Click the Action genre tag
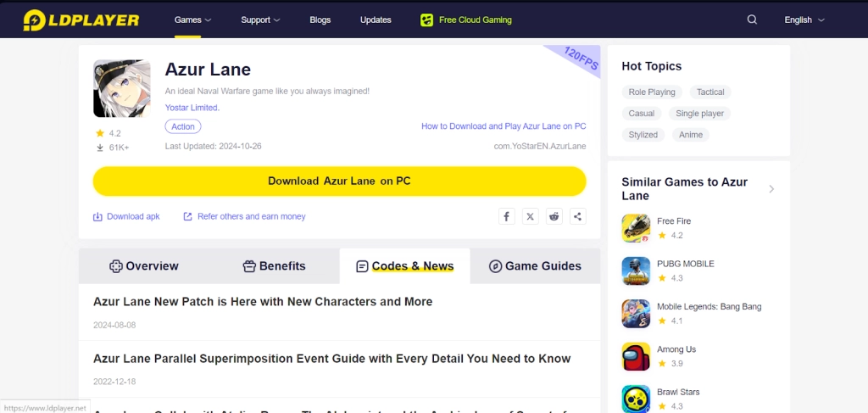This screenshot has width=868, height=413. point(183,126)
